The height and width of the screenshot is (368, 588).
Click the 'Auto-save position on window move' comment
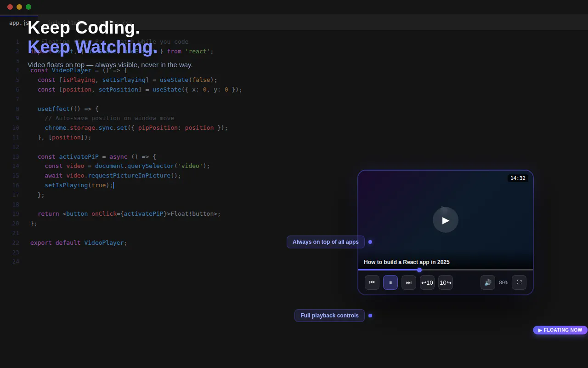[109, 118]
